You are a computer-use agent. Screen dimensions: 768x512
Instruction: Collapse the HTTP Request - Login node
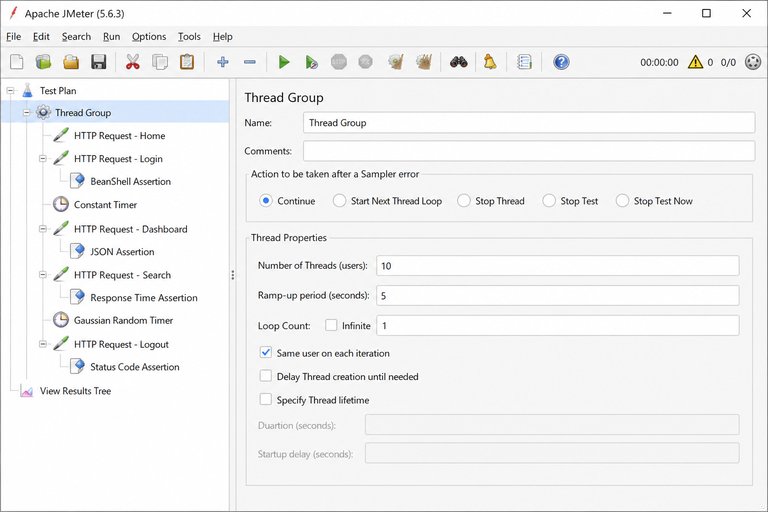(43, 159)
